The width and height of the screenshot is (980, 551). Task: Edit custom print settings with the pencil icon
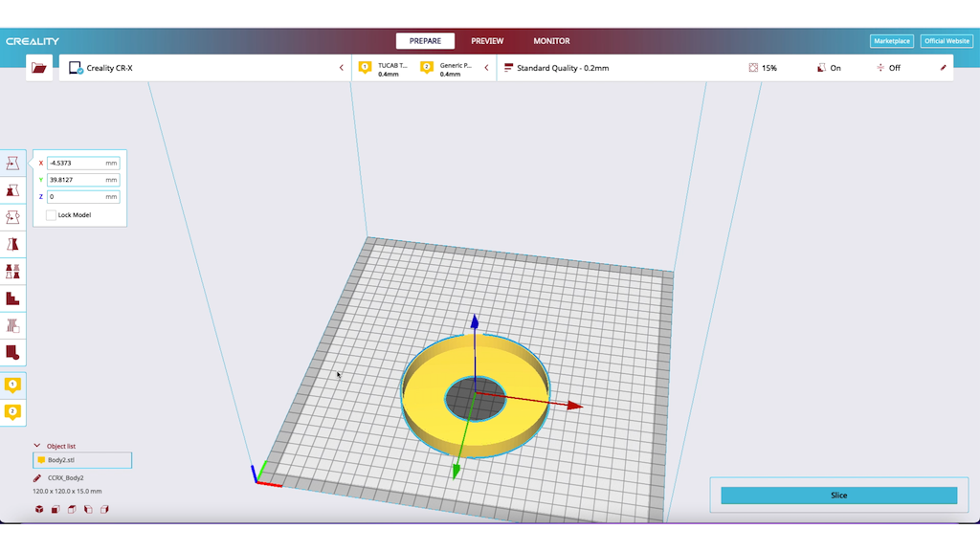click(943, 67)
